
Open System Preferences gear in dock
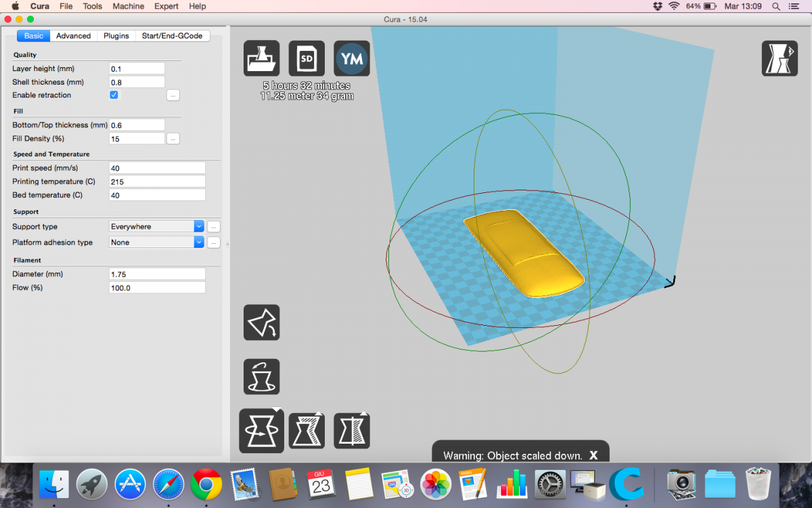point(550,485)
